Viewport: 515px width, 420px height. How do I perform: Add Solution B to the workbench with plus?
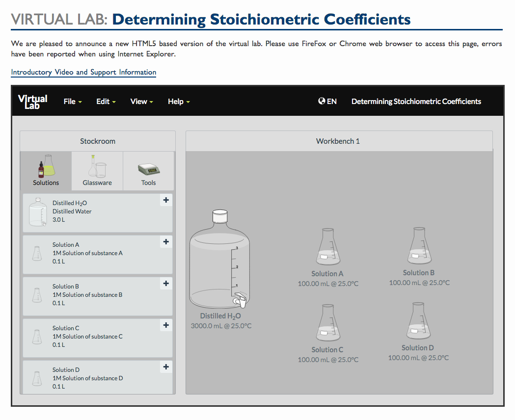[x=165, y=283]
